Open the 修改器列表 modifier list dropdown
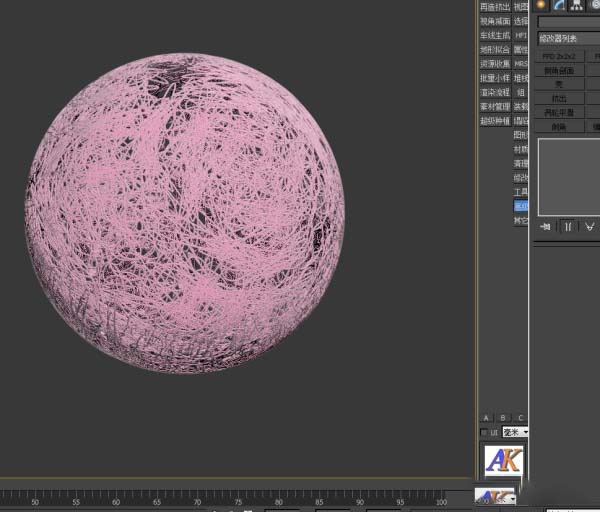The image size is (600, 512). 569,39
